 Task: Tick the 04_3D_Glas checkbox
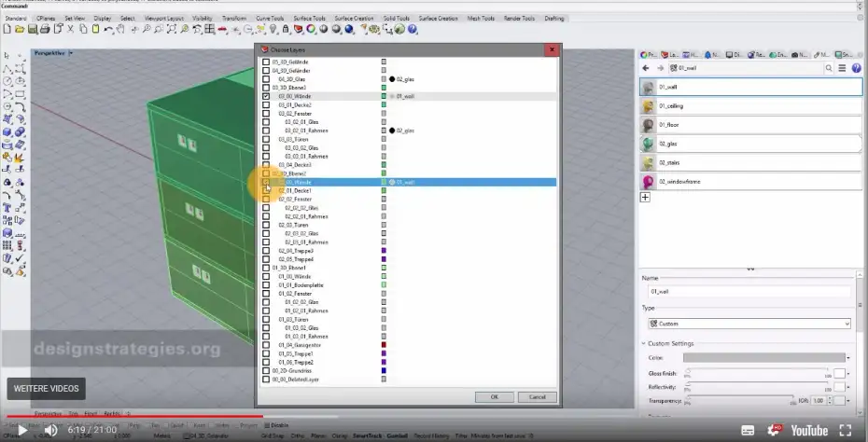point(266,79)
